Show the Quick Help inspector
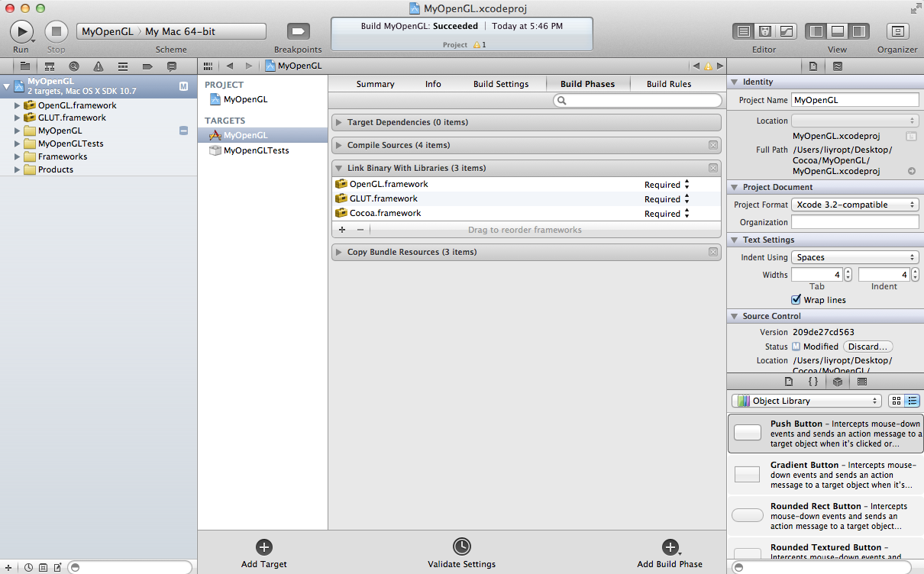The height and width of the screenshot is (574, 924). point(838,66)
